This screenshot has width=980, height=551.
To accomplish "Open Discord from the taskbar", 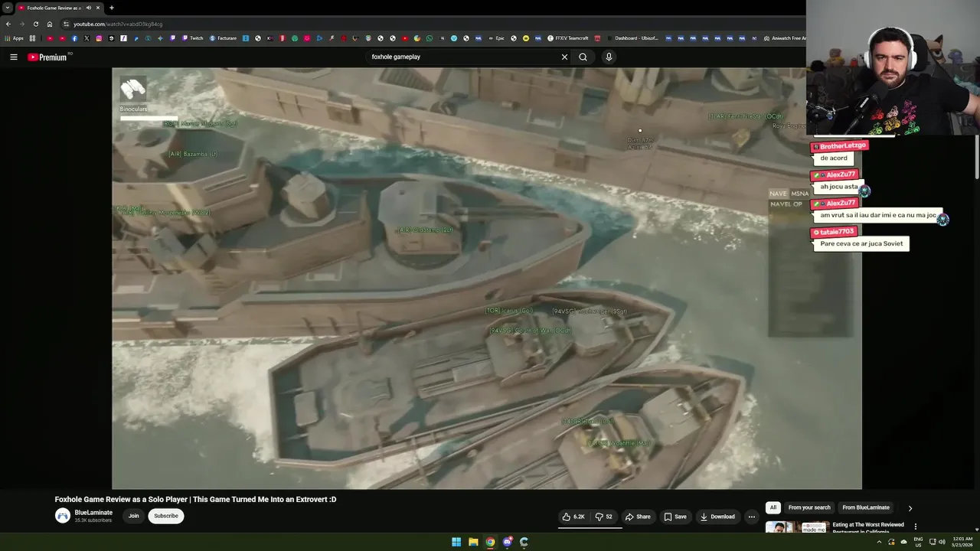I will tap(507, 542).
